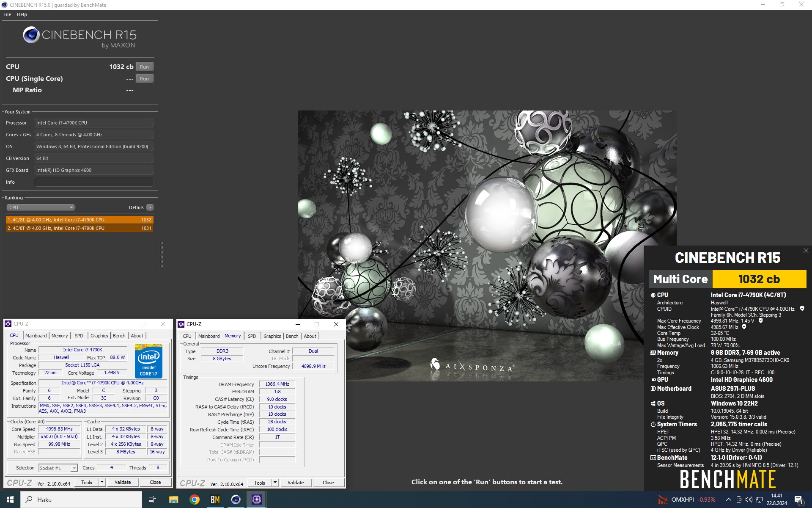Click the rendered Cinebench scene image
This screenshot has width=812, height=508.
[487, 246]
